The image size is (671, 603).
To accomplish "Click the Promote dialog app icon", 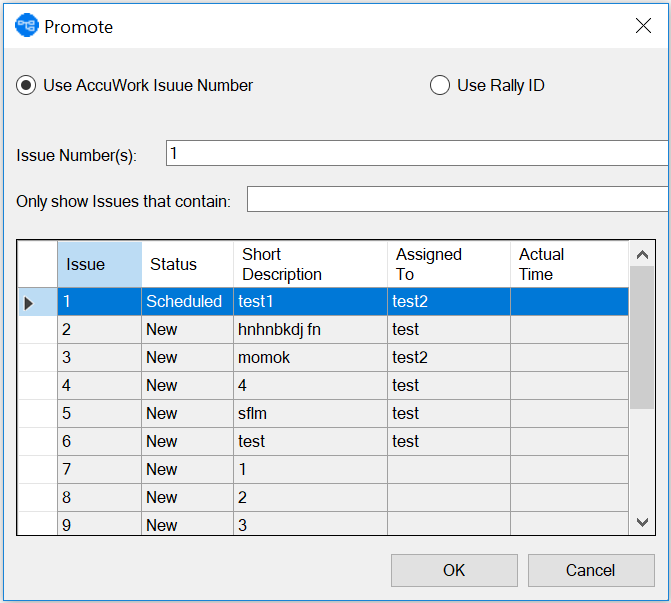I will [x=26, y=26].
